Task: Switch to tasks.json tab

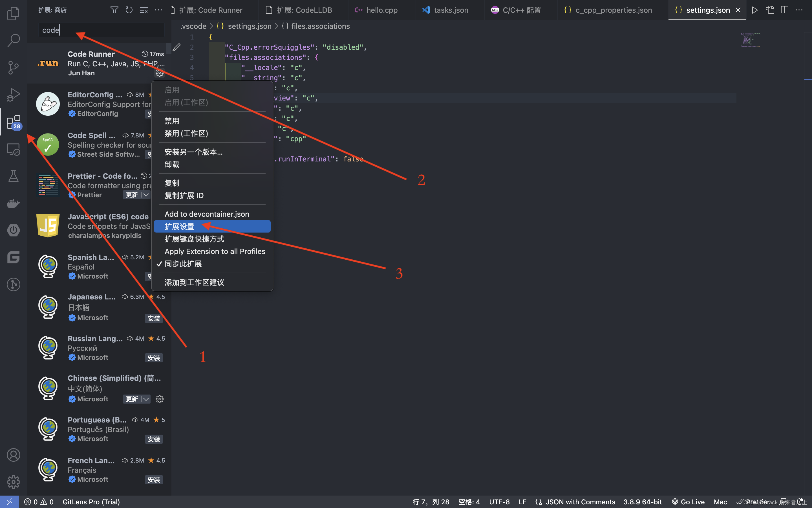Action: 450,10
